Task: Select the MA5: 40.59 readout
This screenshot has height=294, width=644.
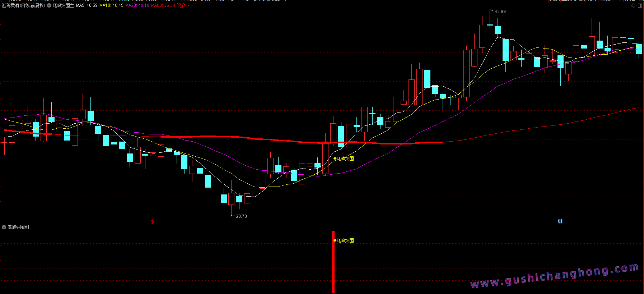Action: click(87, 6)
